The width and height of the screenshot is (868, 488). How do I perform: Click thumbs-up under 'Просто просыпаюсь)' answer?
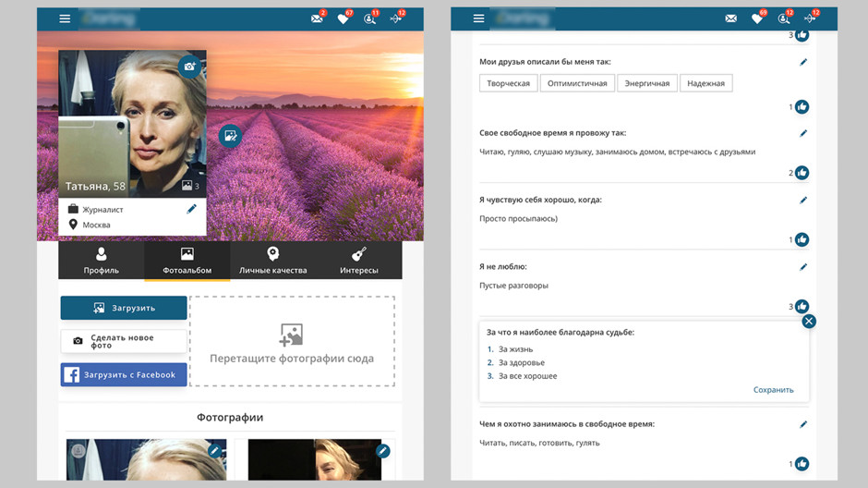coord(802,239)
